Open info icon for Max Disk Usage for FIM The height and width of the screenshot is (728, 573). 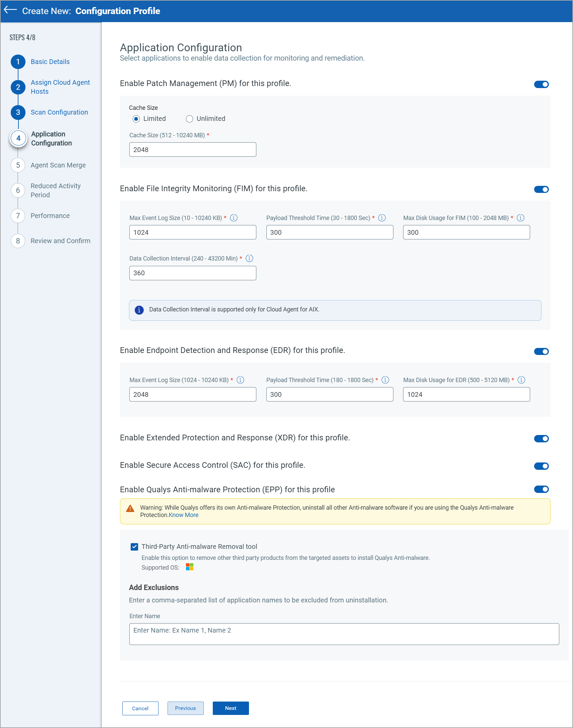(x=520, y=218)
